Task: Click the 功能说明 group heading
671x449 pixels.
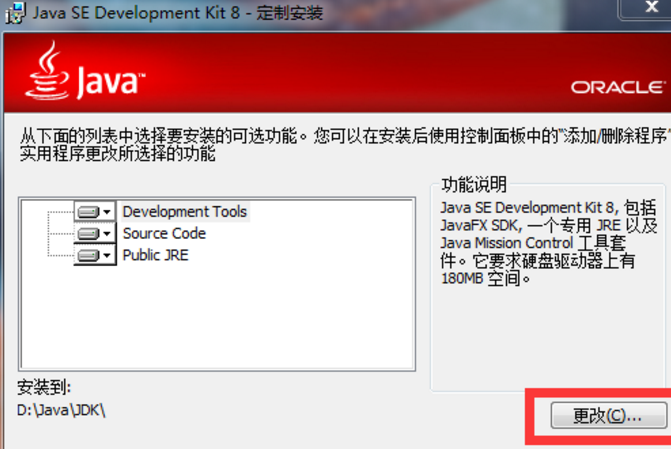Action: (x=474, y=184)
